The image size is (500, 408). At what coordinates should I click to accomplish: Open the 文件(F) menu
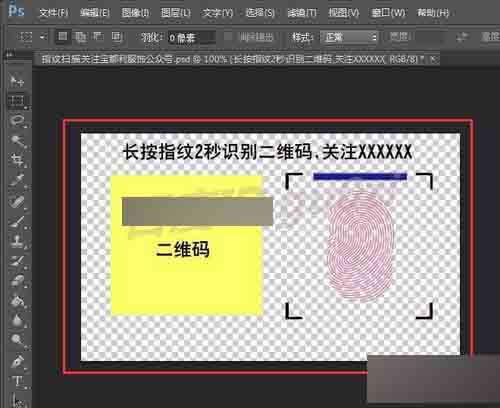(53, 13)
